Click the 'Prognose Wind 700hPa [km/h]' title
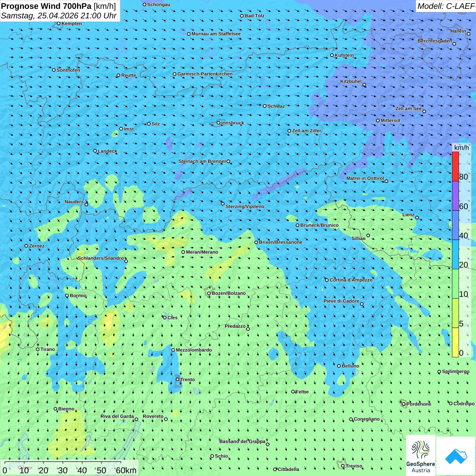The image size is (476, 476). (58, 6)
